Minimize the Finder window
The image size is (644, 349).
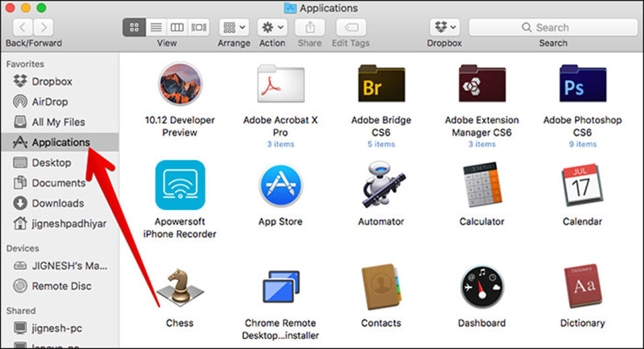click(25, 7)
